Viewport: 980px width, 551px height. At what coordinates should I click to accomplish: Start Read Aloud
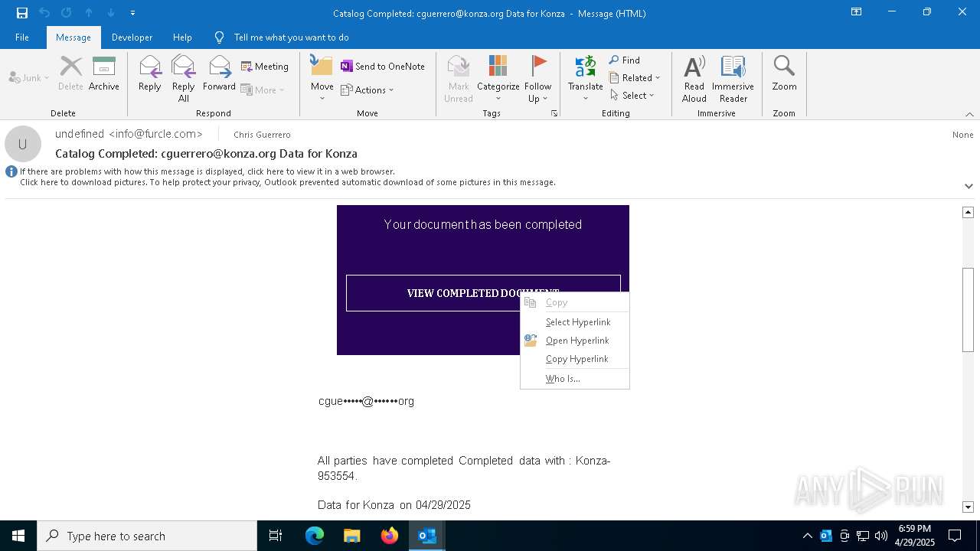point(694,78)
